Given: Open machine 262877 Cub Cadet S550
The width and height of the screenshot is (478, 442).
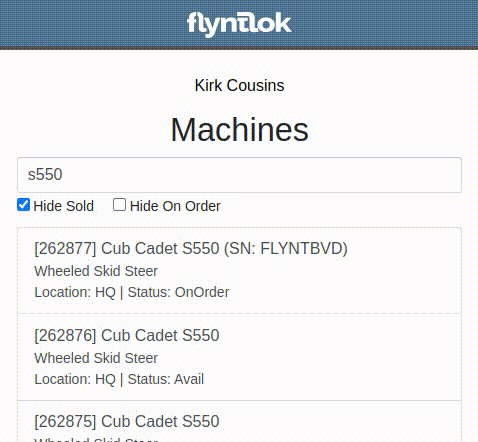Looking at the screenshot, I should 239,270.
